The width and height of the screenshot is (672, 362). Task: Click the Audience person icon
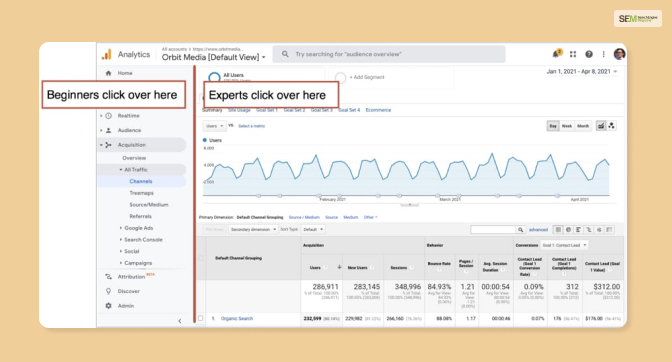tap(108, 130)
